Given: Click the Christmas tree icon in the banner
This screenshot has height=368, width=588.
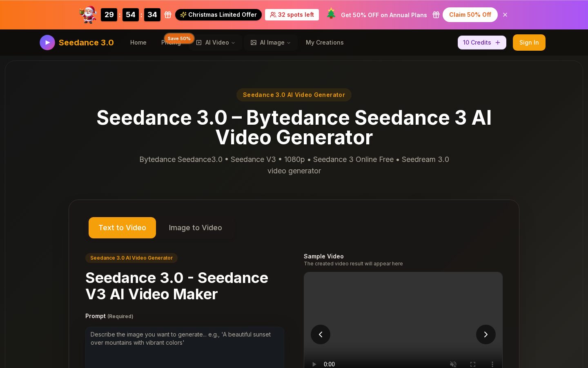Looking at the screenshot, I should pyautogui.click(x=331, y=14).
